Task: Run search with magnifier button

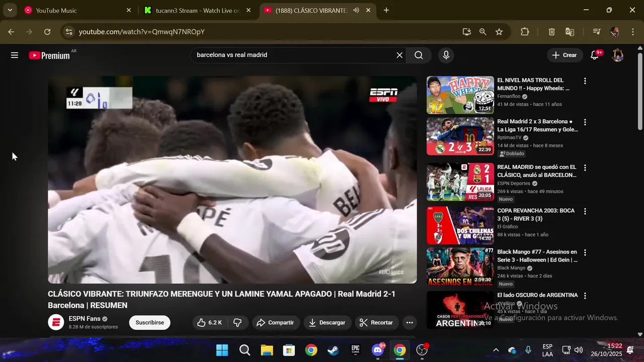Action: [419, 55]
